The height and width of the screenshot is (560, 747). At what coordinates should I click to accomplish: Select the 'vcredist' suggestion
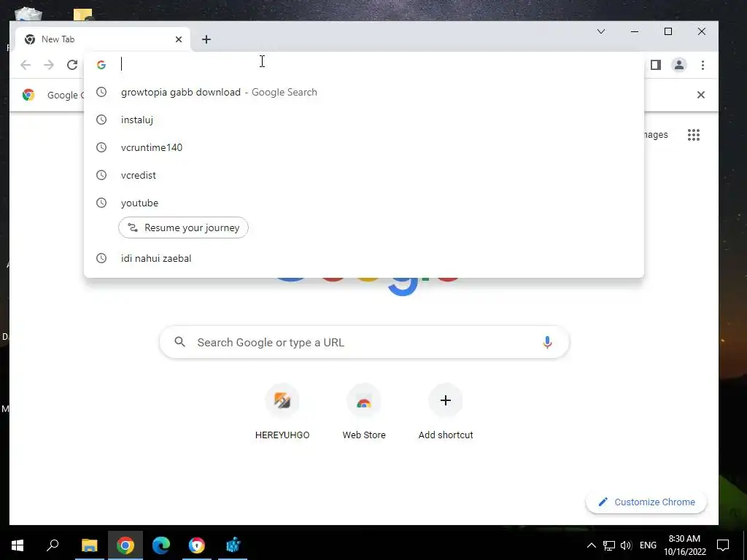point(364,175)
